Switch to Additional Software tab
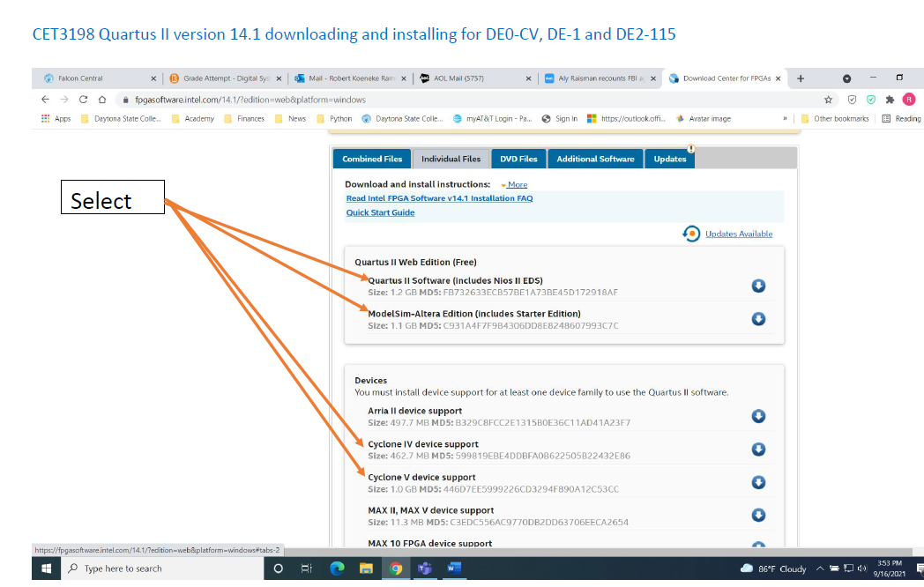The width and height of the screenshot is (924, 587). 595,160
